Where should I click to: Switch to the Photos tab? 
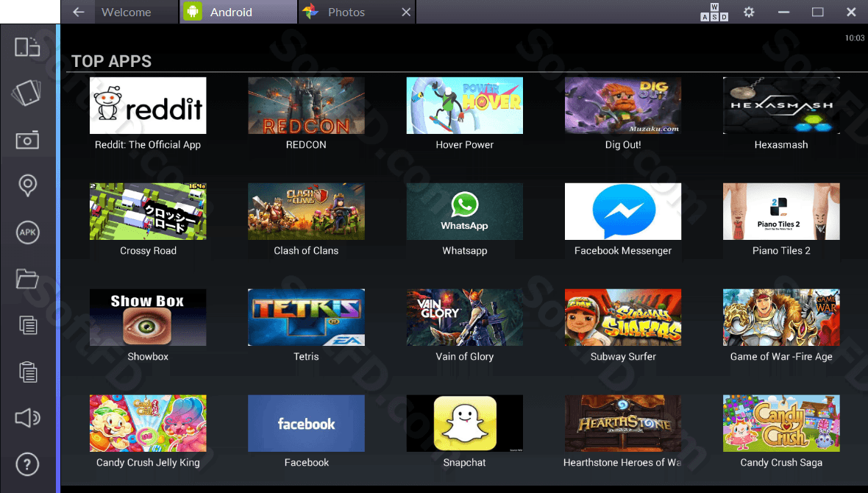(x=357, y=13)
